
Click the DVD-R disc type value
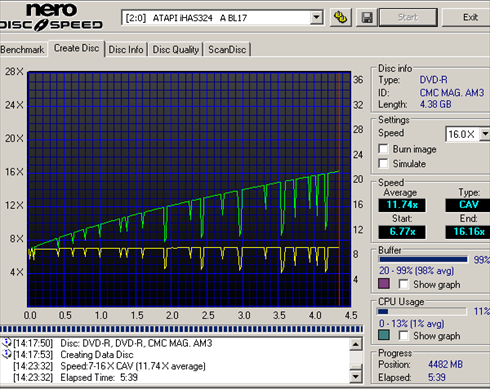(433, 80)
